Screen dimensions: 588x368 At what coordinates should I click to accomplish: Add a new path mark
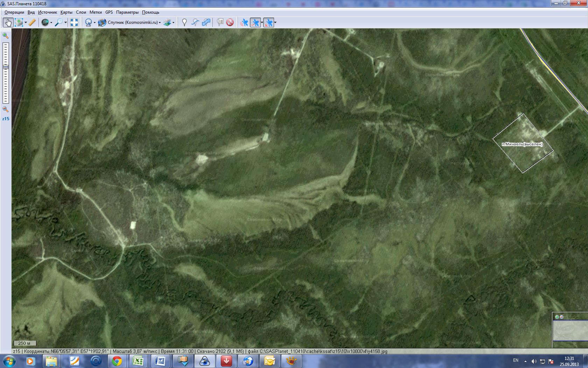pos(195,22)
